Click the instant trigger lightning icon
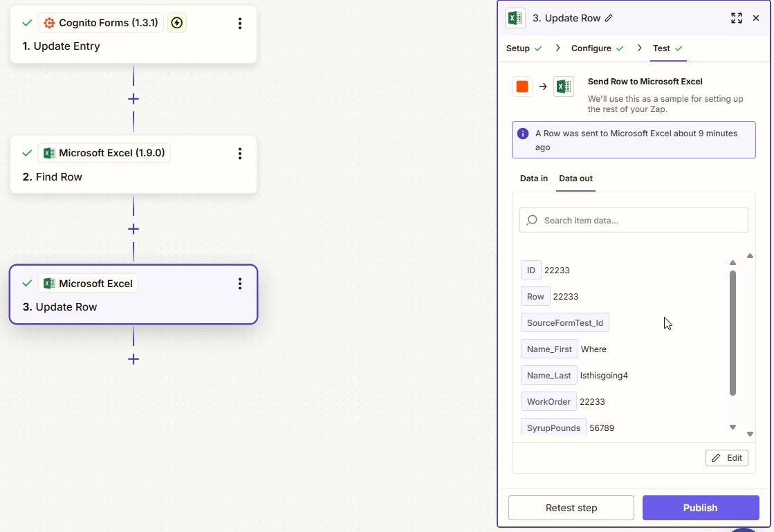The image size is (774, 532). (176, 23)
